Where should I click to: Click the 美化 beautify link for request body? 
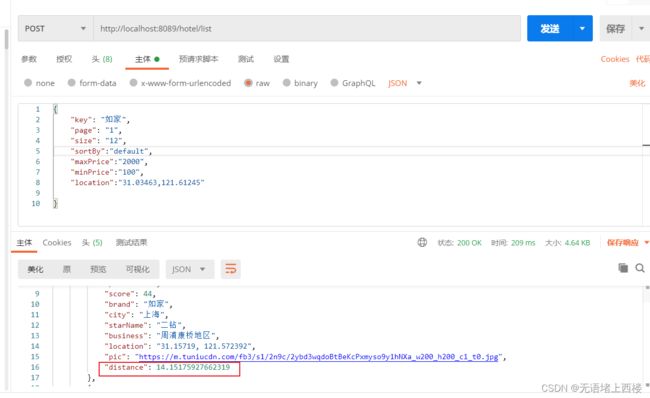point(637,83)
